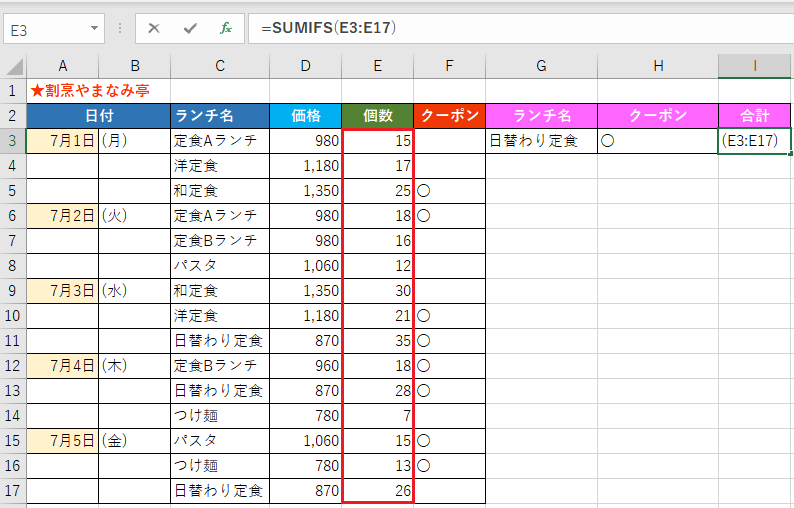Viewport: 794px width, 508px height.
Task: Select 日替わり定食 in row 11
Action: [220, 341]
